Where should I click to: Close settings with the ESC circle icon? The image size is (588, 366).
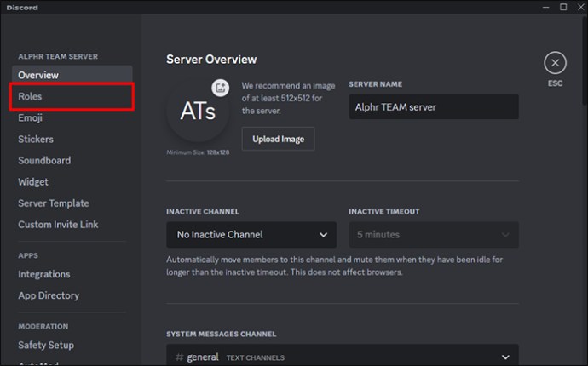click(x=555, y=63)
